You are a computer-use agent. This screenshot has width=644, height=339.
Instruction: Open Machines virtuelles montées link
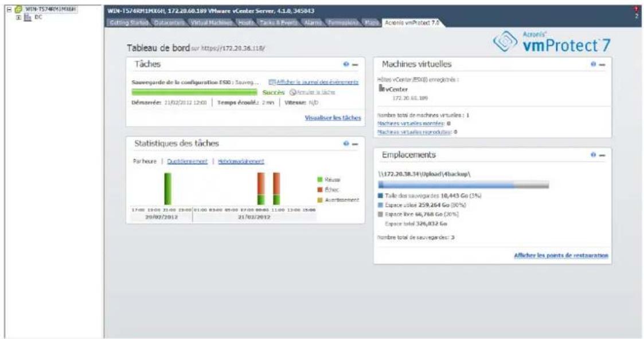[411, 123]
